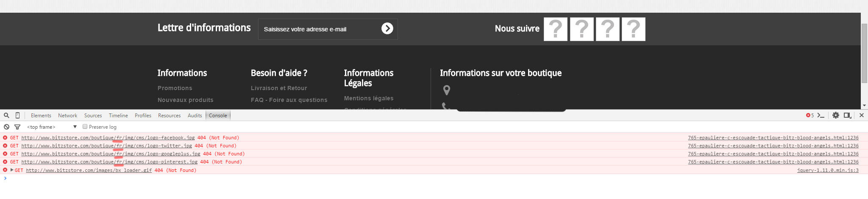This screenshot has height=199, width=868.
Task: Click the red error count indicator
Action: (x=810, y=115)
